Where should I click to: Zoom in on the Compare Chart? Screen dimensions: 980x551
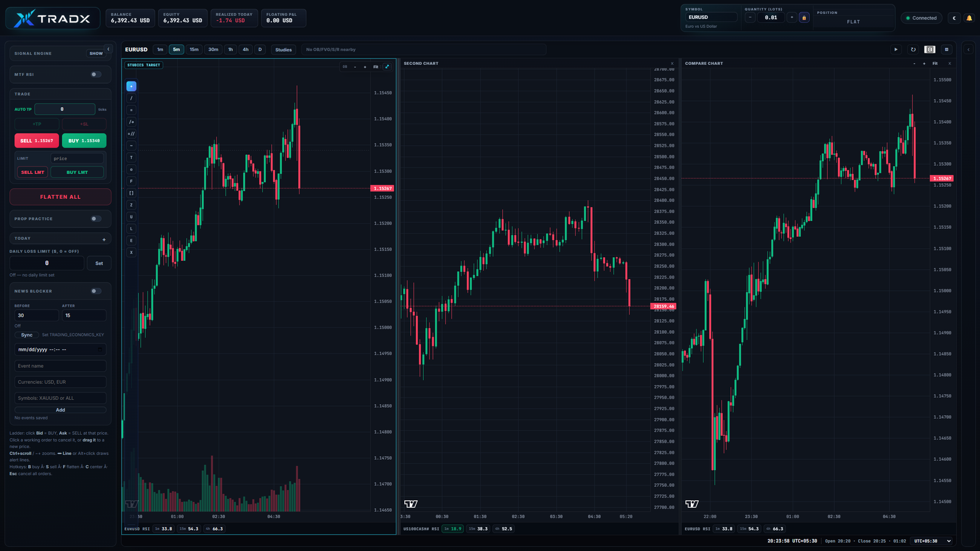coord(924,64)
